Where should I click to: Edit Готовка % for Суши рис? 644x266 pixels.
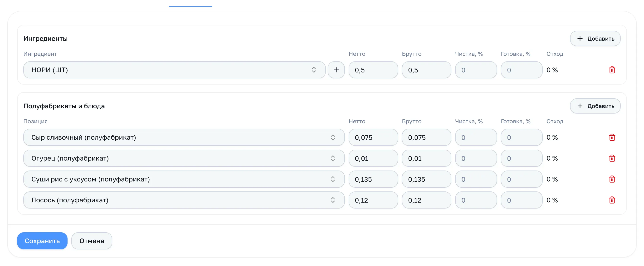click(x=522, y=179)
